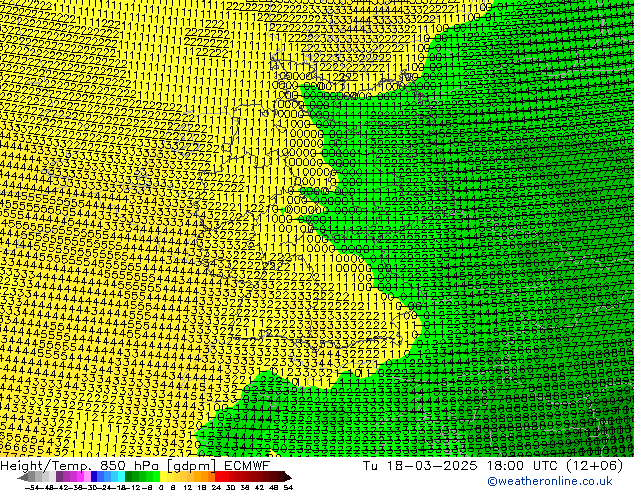Click the bright yellow swatch in the legend
The width and height of the screenshot is (634, 490).
[164, 477]
